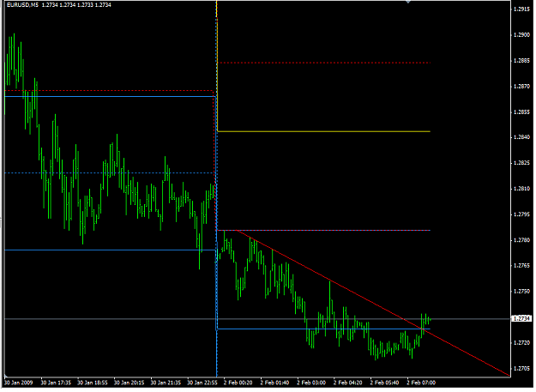Click the 2 Feb 07:00 time label
Image resolution: width=536 pixels, height=392 pixels.
421,383
